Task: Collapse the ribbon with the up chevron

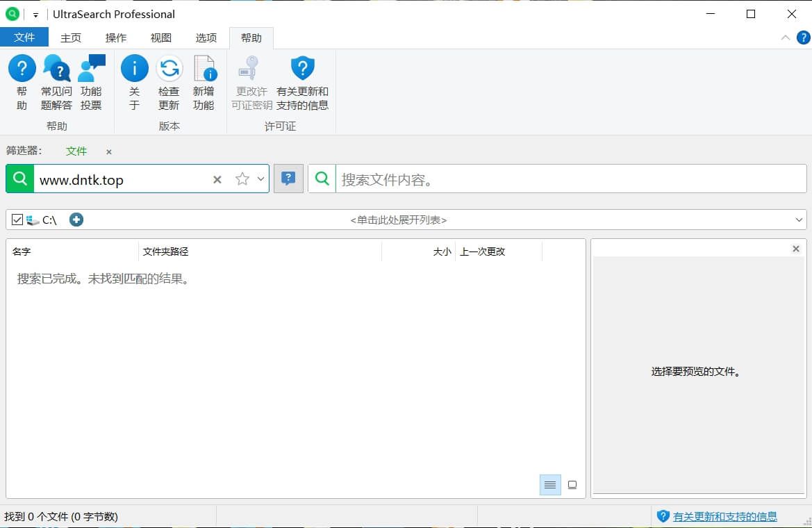Action: pos(786,38)
